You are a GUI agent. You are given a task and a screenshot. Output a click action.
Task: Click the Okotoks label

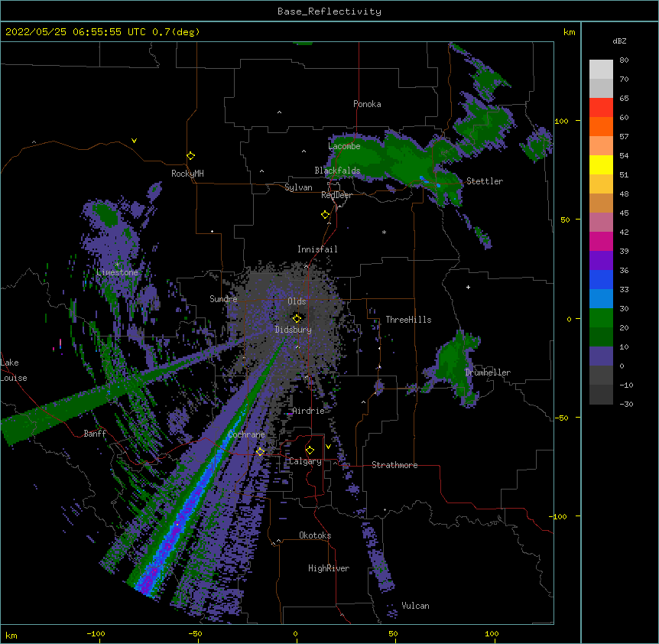(315, 535)
